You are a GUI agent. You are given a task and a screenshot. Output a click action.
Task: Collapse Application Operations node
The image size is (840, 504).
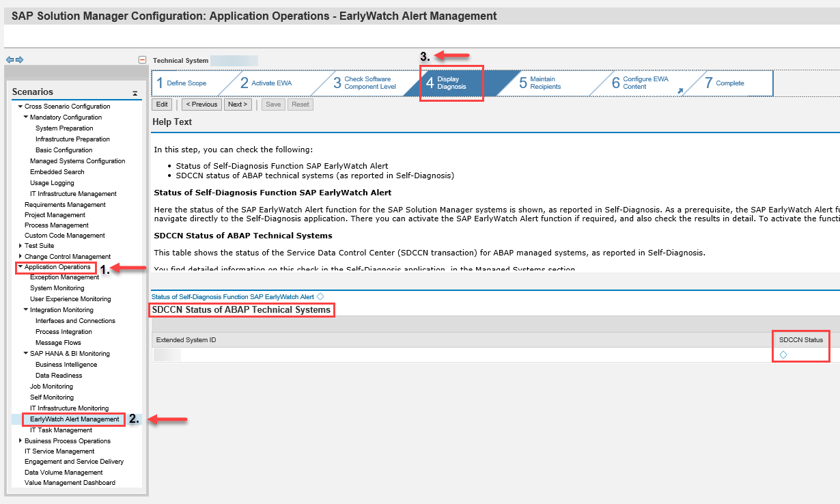(x=20, y=267)
